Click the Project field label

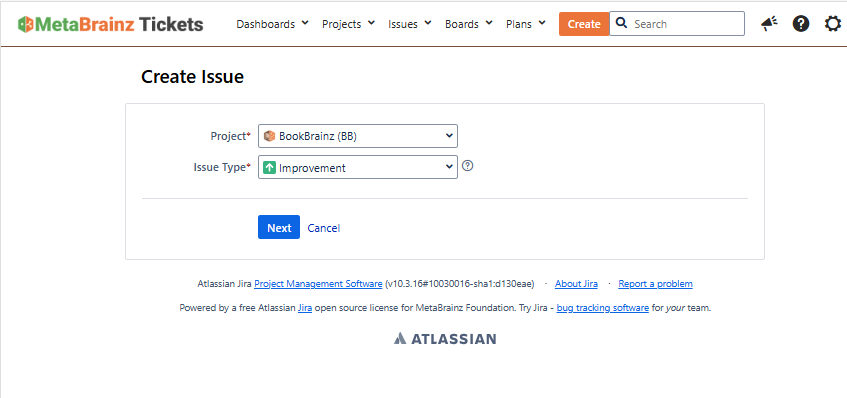coord(231,136)
